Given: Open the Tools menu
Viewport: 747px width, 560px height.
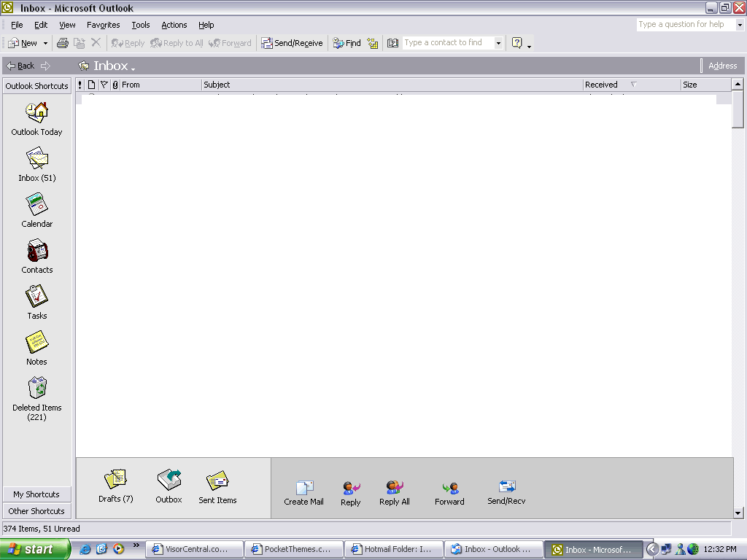Looking at the screenshot, I should pyautogui.click(x=141, y=25).
